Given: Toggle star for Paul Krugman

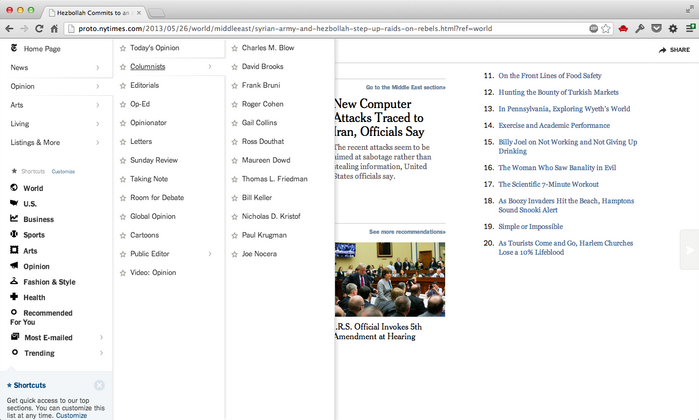Looking at the screenshot, I should (234, 235).
